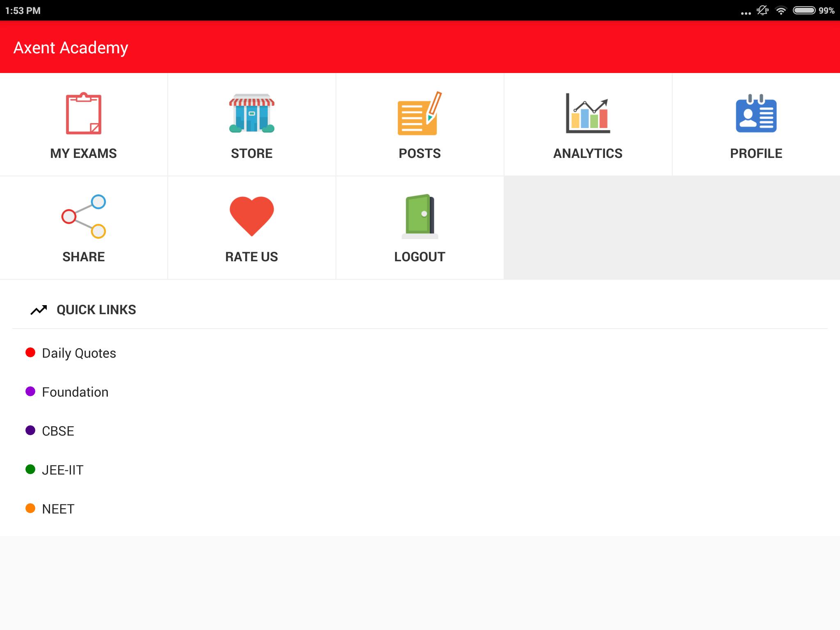This screenshot has height=630, width=840.
Task: Click the ANALYTICS label
Action: 588,153
